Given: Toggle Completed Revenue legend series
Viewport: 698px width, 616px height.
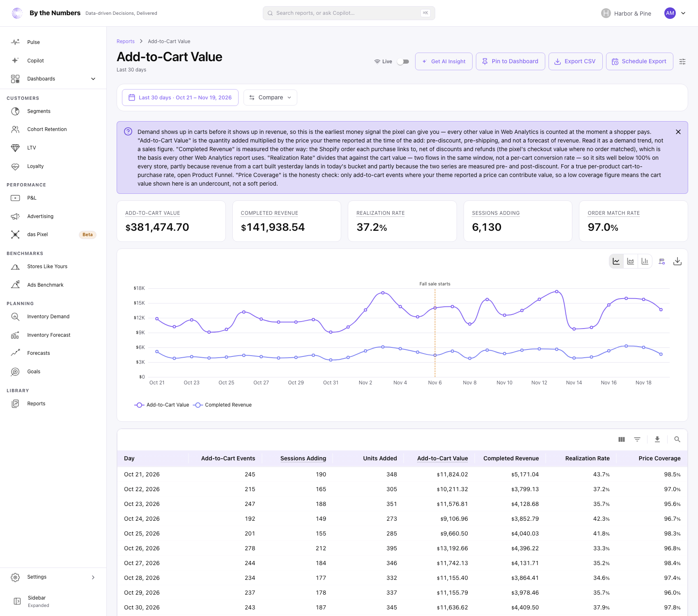Looking at the screenshot, I should [223, 405].
